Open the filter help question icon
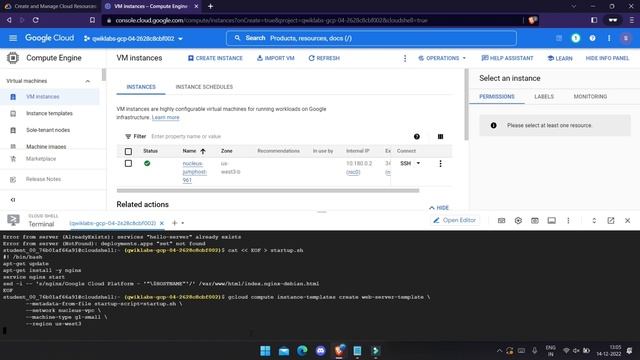 pos(417,137)
